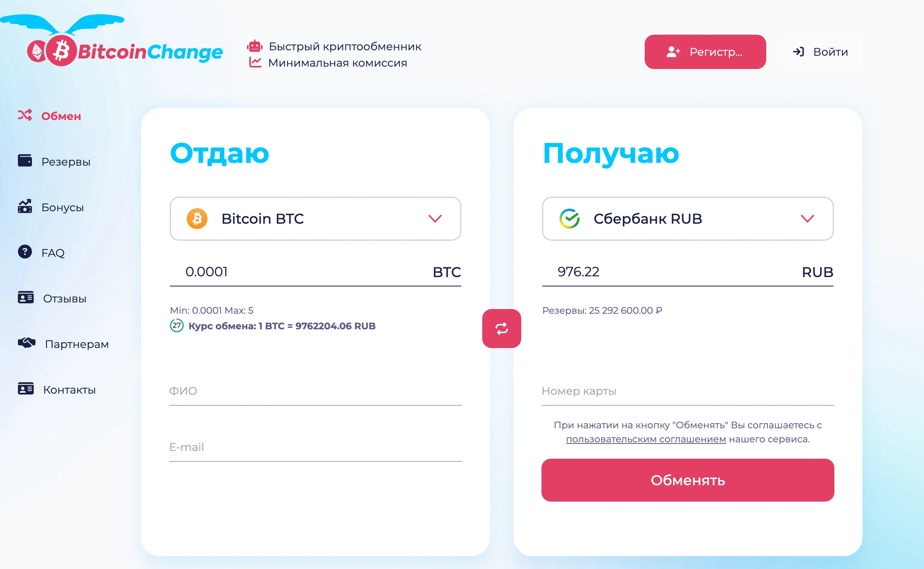This screenshot has width=924, height=569.
Task: Open the пользовательским соглашением link
Action: tap(646, 439)
